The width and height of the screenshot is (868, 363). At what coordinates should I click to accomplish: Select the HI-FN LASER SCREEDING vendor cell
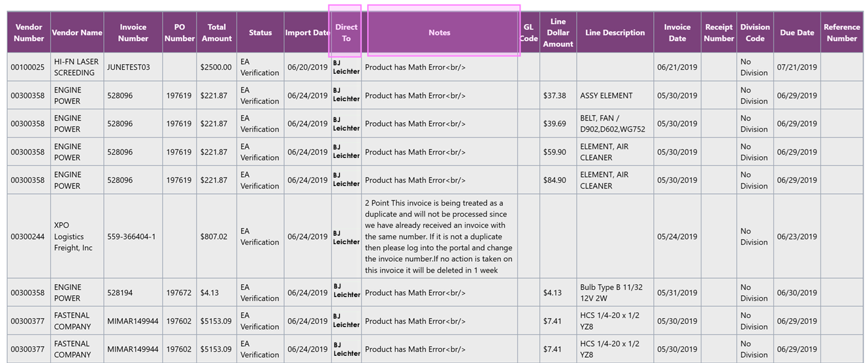[76, 67]
